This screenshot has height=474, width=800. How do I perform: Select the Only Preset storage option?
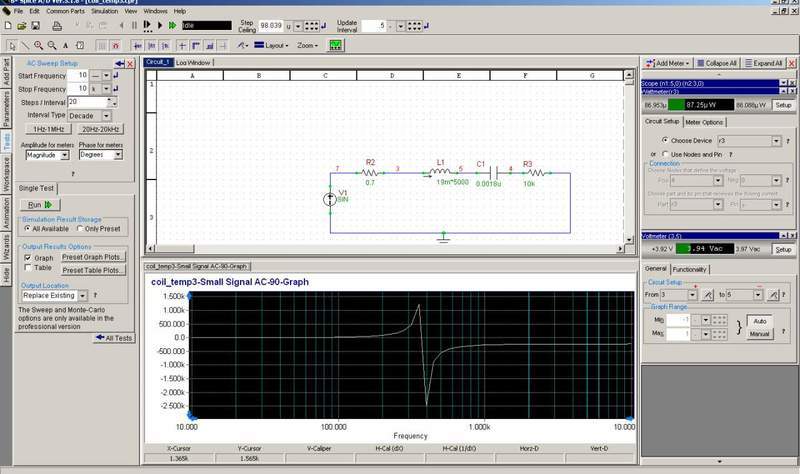[80, 229]
